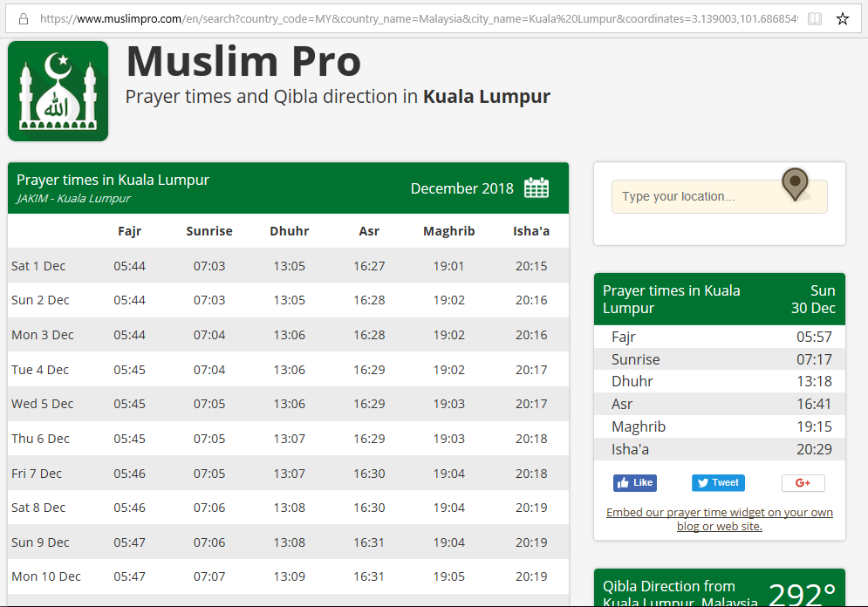Click Prayer times in Kuala Lumpur table title

[113, 180]
